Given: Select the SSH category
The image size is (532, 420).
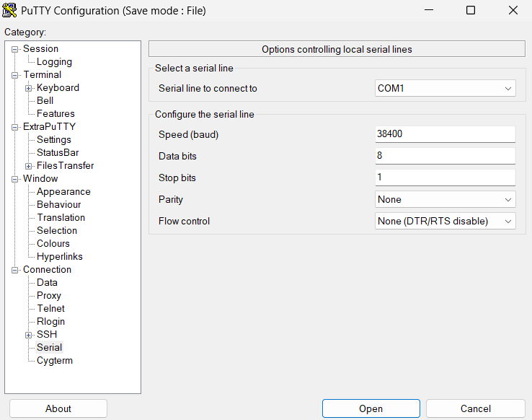Looking at the screenshot, I should pyautogui.click(x=47, y=334).
